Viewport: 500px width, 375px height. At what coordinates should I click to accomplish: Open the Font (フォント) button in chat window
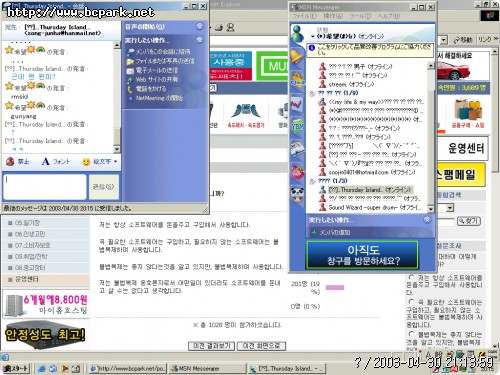56,162
